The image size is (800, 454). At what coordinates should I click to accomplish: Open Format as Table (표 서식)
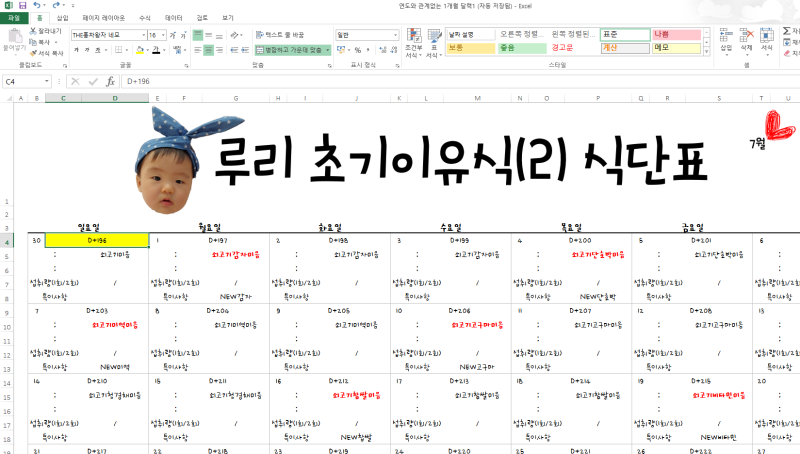click(x=434, y=43)
